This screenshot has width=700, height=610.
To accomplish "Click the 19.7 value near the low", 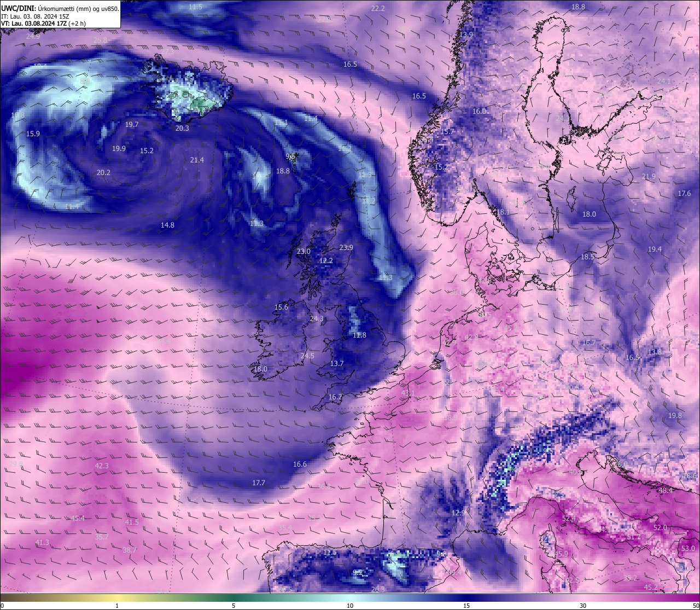I will [x=132, y=125].
